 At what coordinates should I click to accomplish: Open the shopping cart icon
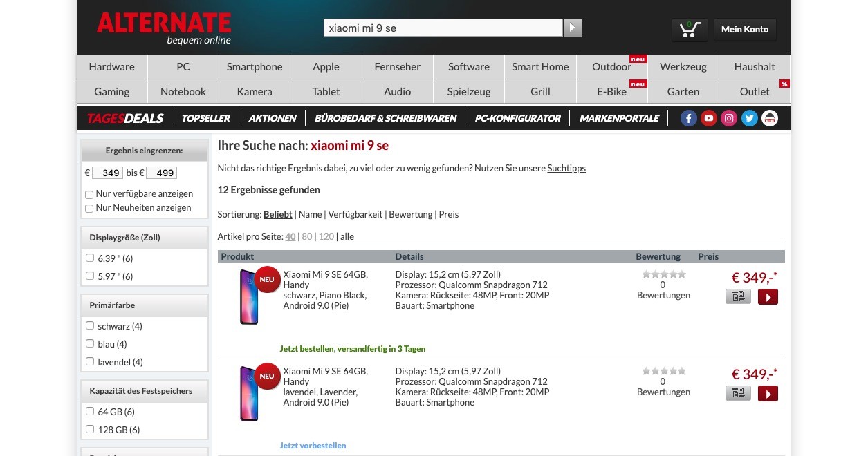(x=690, y=29)
